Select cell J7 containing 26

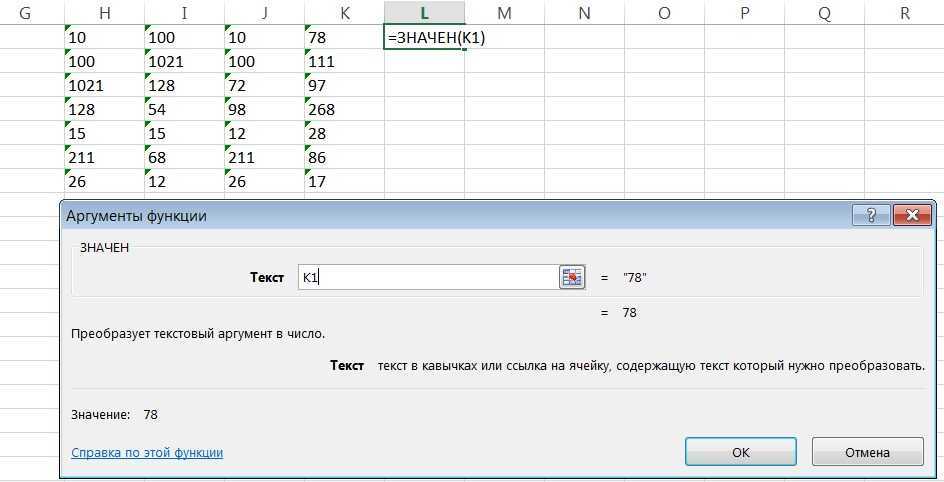click(264, 182)
